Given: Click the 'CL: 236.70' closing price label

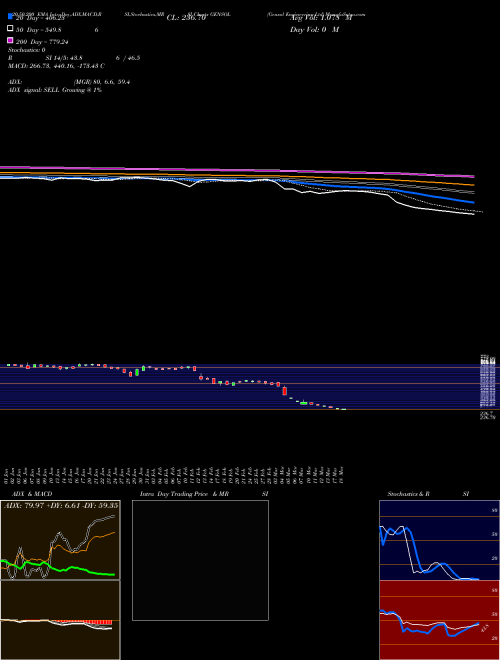Looking at the screenshot, I should [186, 18].
